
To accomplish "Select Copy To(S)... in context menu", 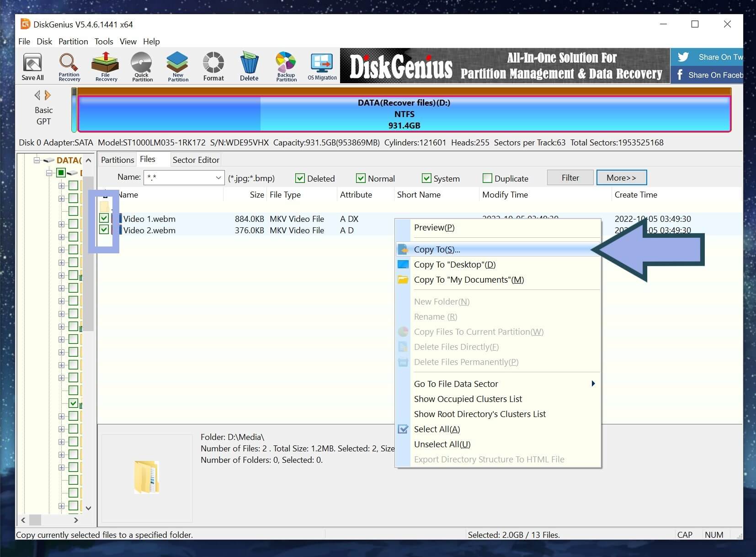I will point(498,250).
